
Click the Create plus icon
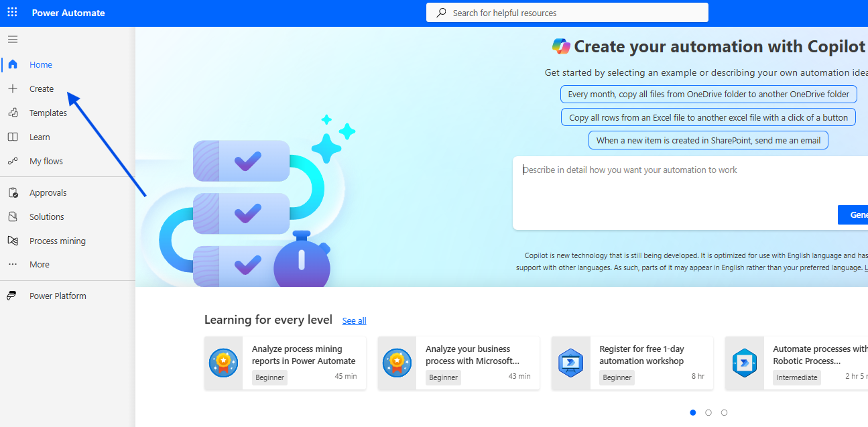(x=13, y=89)
